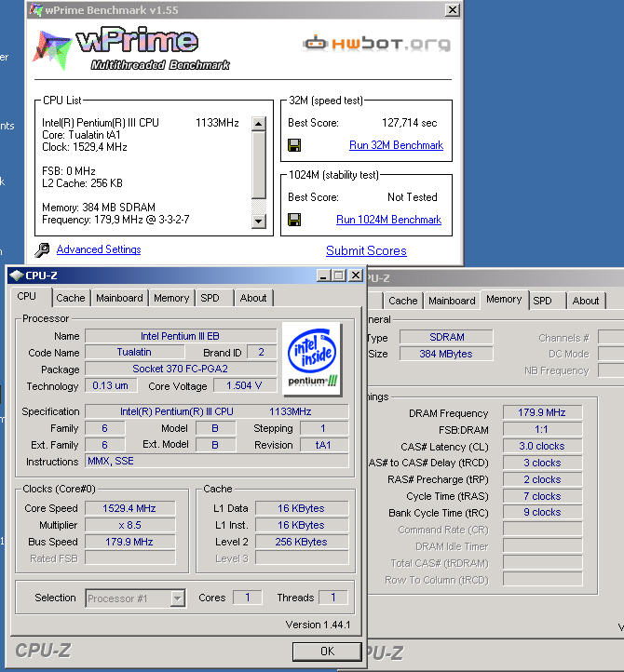
Task: Click Bus Speed value 179.9 MHz
Action: pyautogui.click(x=129, y=542)
